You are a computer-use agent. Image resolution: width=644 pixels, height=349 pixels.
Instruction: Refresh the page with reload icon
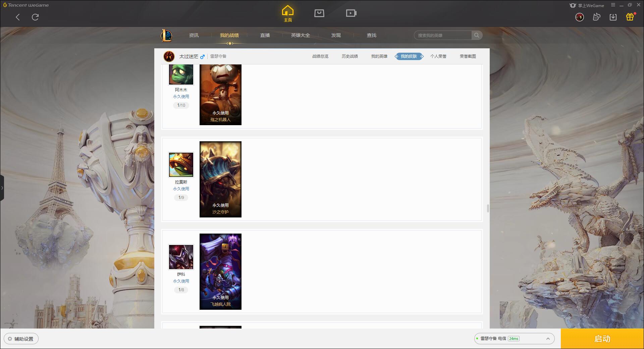coord(35,17)
